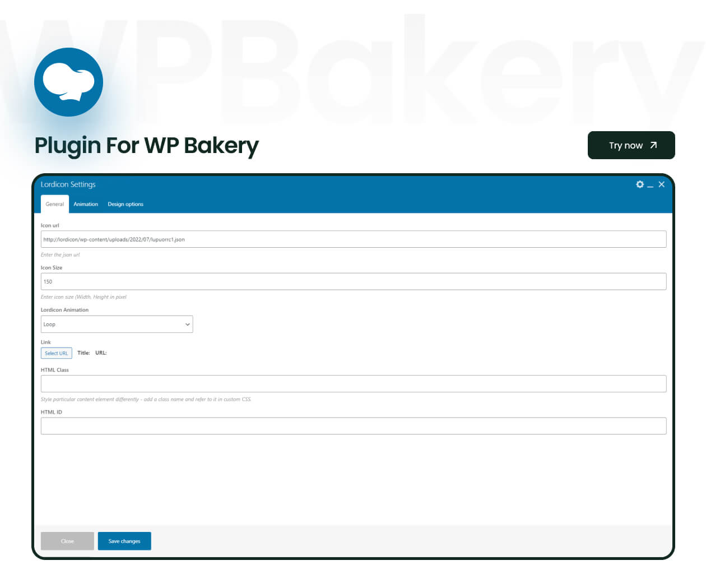Open the Lordicon Animation dropdown set to Loop
706x588 pixels.
pos(117,324)
